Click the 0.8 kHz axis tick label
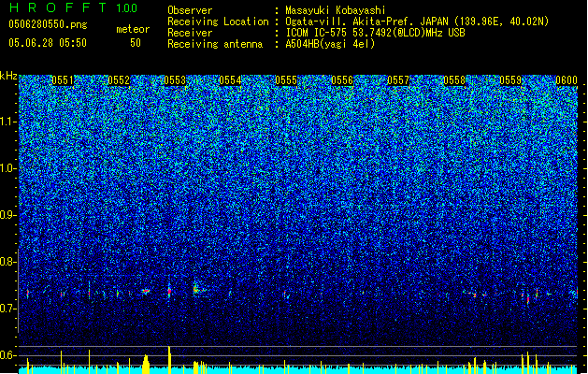 coord(7,262)
